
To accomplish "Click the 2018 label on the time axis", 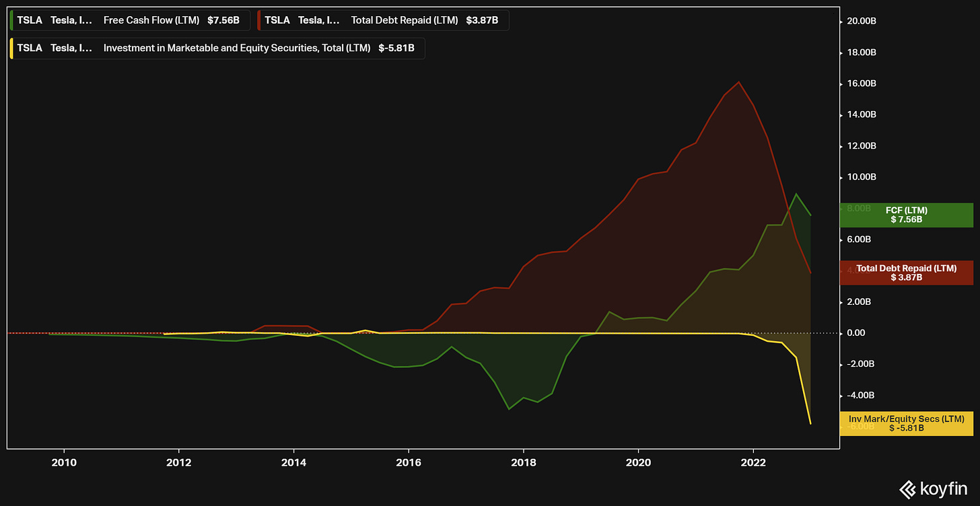I will pos(523,462).
